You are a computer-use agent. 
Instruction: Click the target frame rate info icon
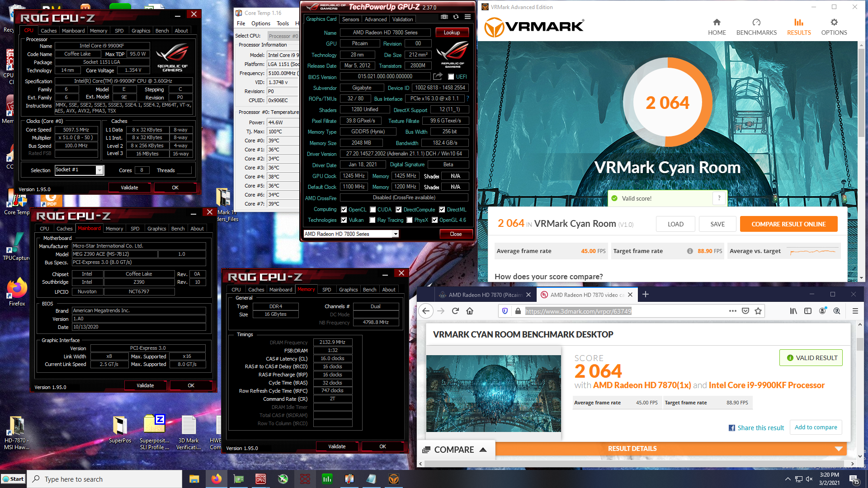tap(690, 251)
